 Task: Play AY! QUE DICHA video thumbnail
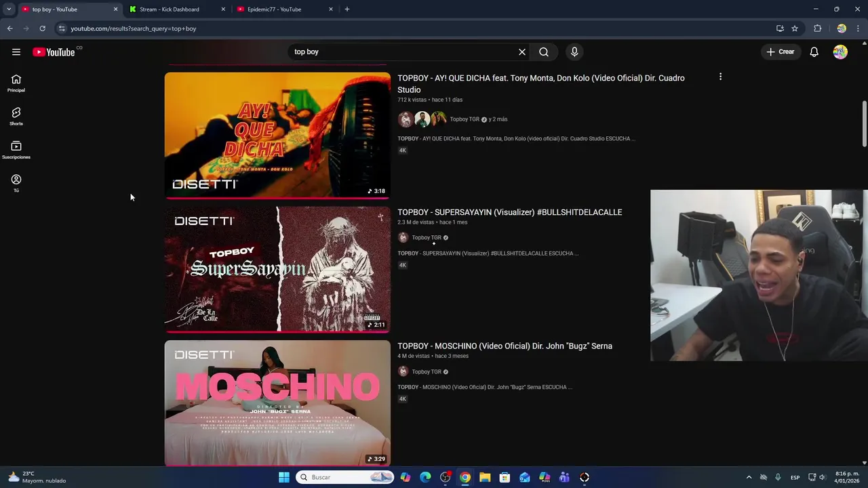point(277,135)
